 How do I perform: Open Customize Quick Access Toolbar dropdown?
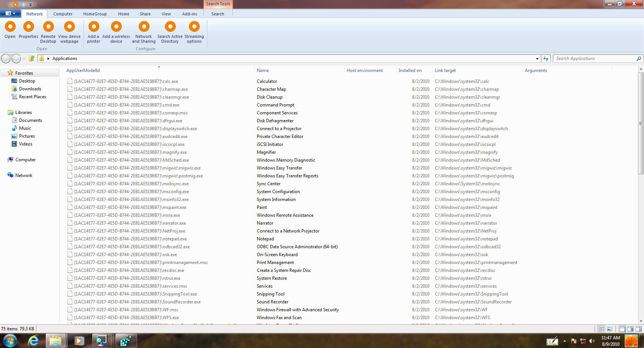tap(31, 4)
